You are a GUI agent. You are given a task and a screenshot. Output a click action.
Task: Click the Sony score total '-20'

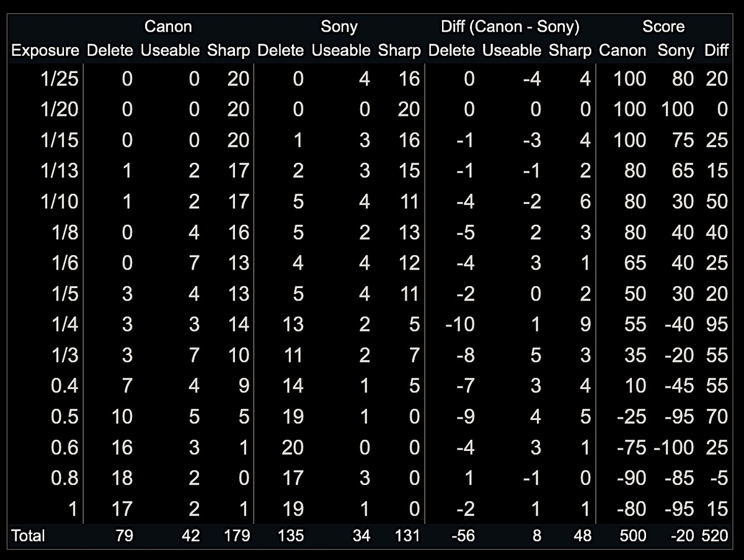[683, 535]
